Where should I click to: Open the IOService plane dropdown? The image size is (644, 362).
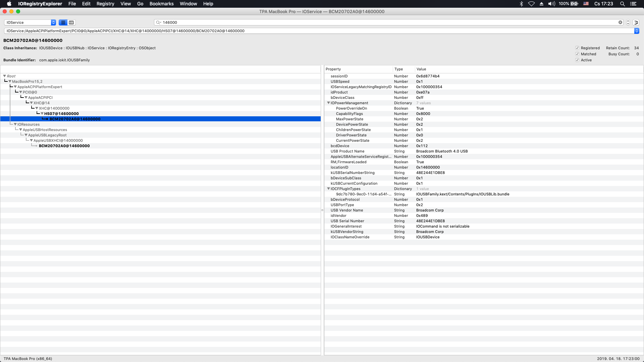(30, 22)
